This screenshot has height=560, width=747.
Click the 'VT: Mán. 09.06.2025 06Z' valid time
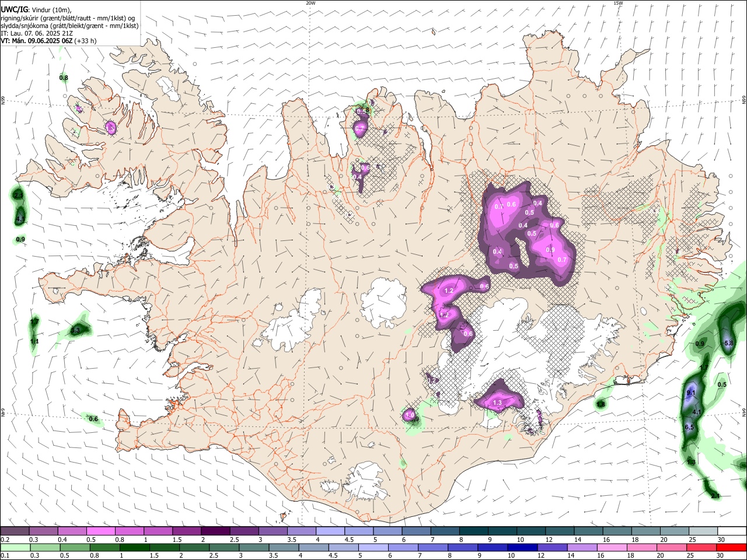tap(37, 41)
